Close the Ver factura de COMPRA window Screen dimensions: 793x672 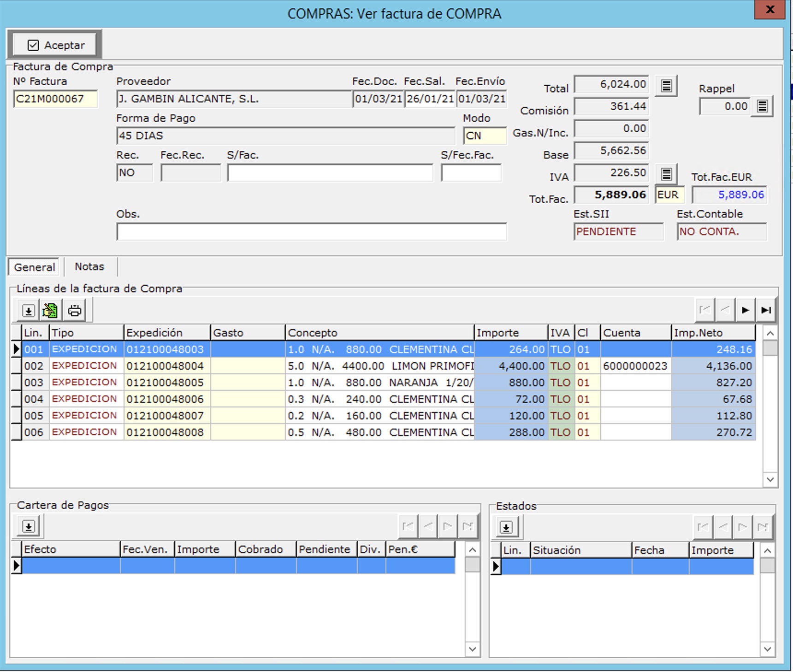coord(769,10)
